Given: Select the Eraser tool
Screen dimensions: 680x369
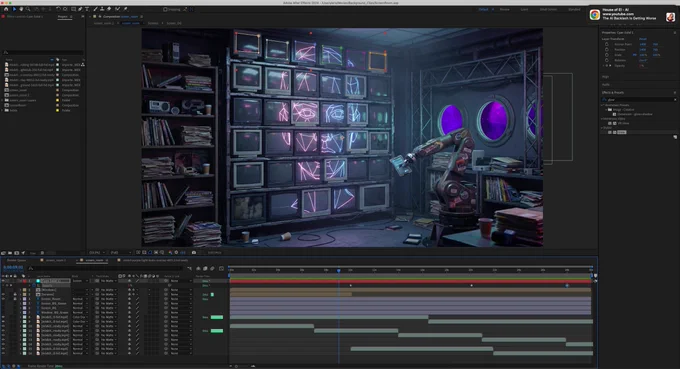Looking at the screenshot, I should pos(109,9).
